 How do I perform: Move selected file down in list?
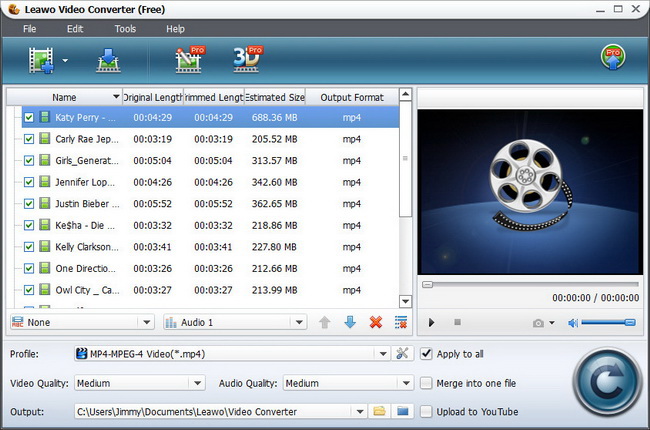[x=350, y=322]
